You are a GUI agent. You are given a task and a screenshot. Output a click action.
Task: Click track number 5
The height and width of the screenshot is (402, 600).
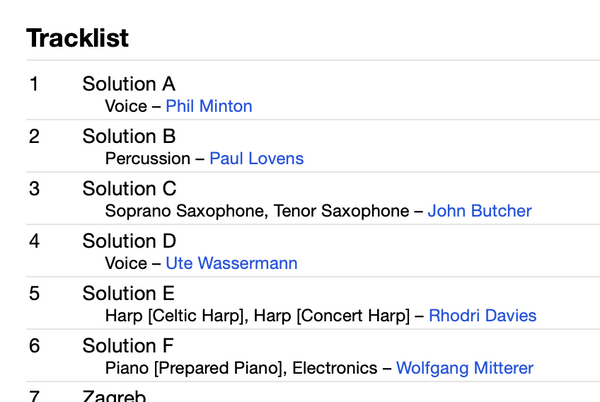click(x=34, y=293)
